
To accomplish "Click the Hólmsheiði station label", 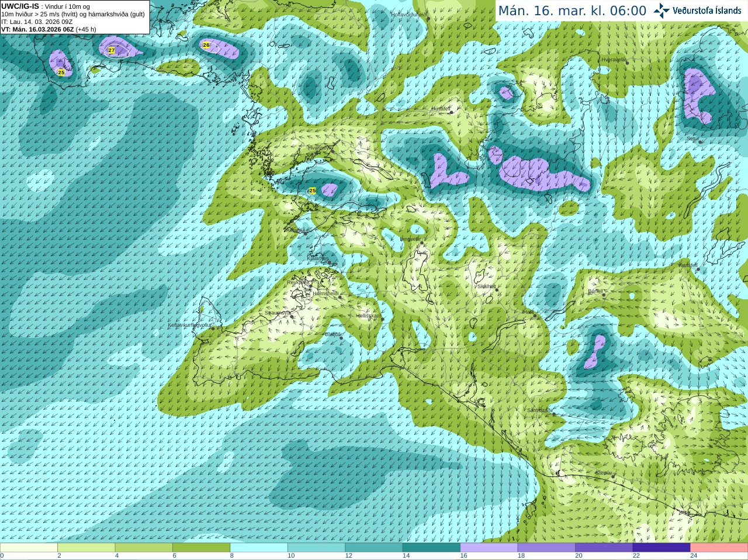I will [325, 293].
